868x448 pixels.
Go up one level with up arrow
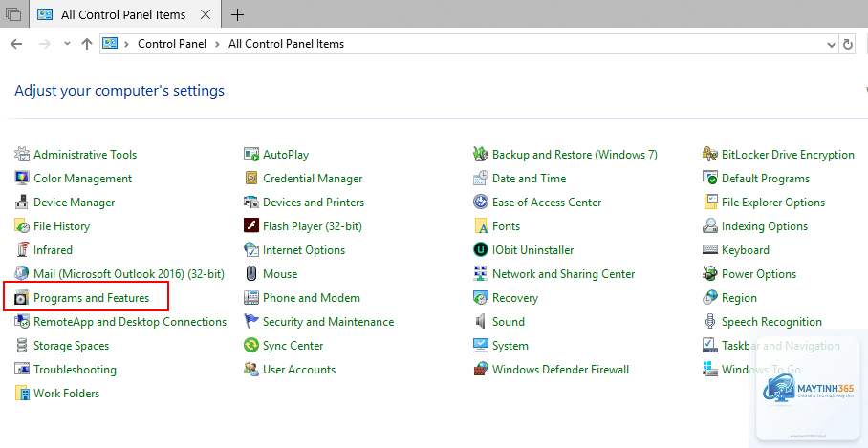pos(86,44)
